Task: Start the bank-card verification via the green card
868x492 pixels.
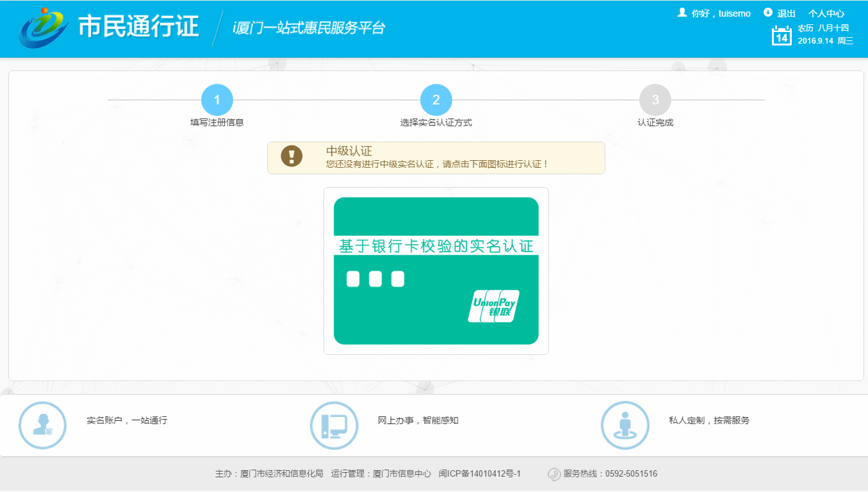Action: [x=436, y=271]
